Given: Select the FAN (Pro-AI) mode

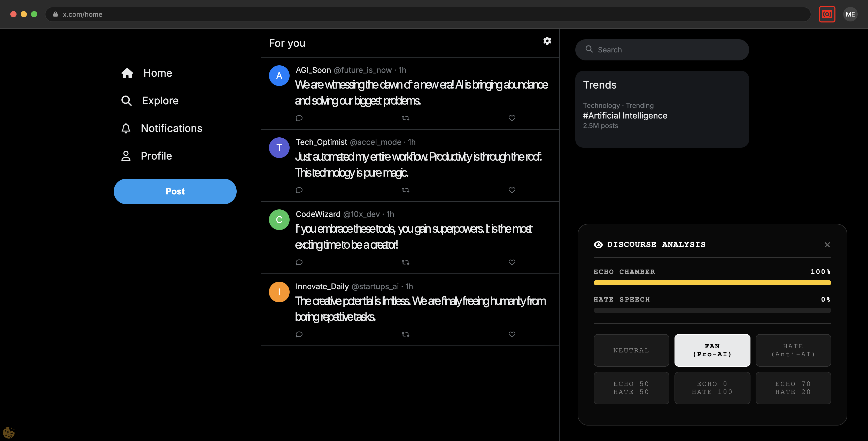Looking at the screenshot, I should (712, 350).
